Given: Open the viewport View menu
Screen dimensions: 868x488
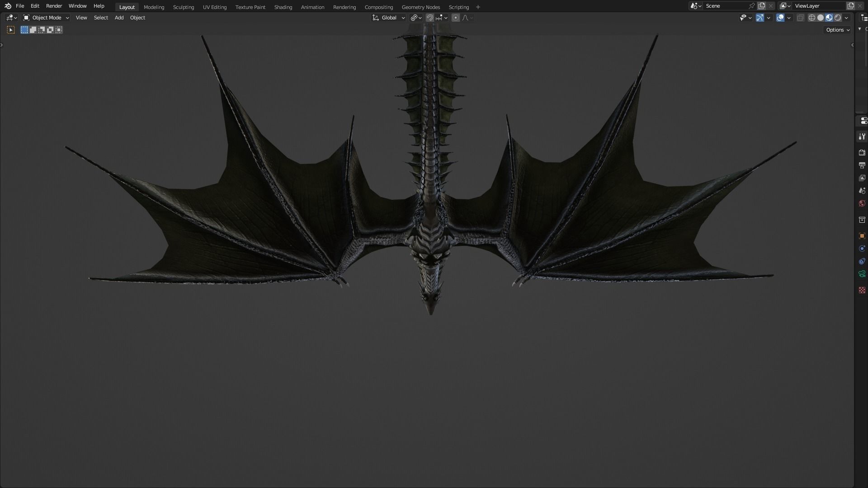Looking at the screenshot, I should (81, 18).
